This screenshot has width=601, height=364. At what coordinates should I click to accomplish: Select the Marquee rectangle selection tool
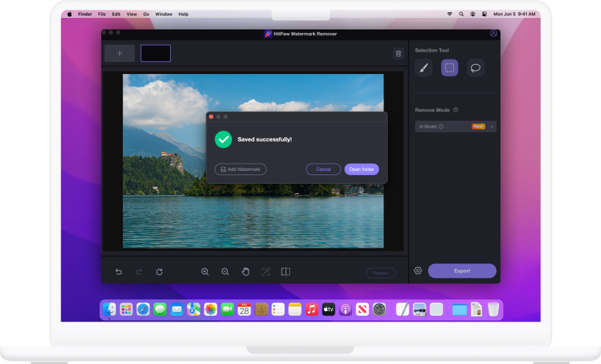(x=449, y=68)
